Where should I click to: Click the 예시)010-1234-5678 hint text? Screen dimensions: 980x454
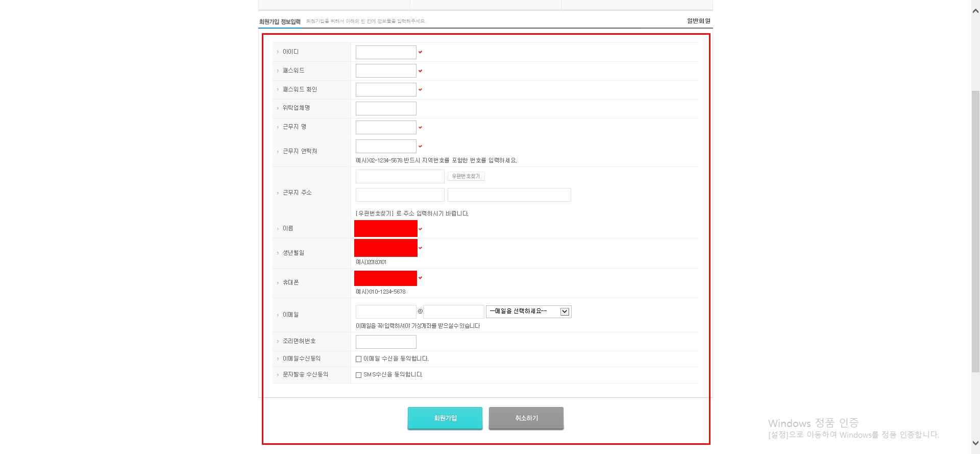[x=381, y=292]
